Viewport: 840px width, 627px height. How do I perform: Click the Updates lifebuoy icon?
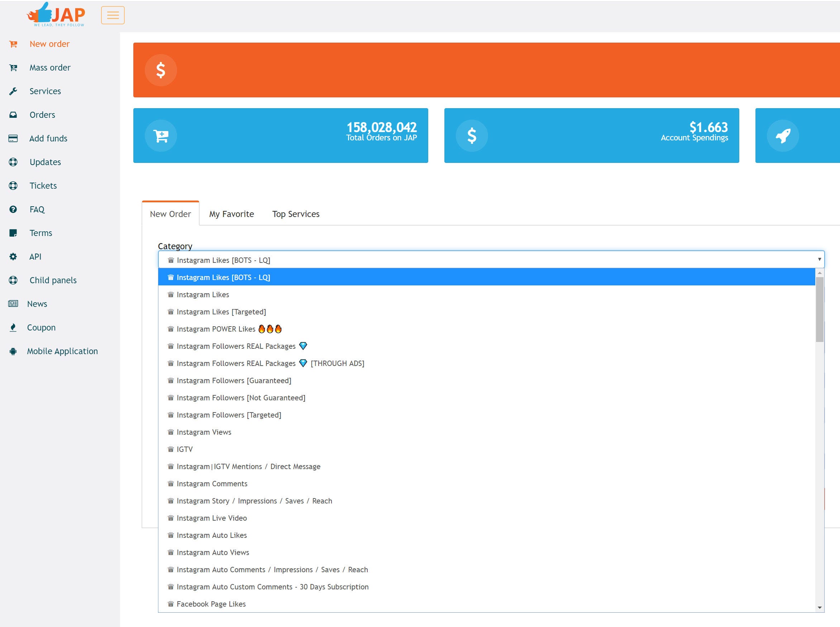(x=13, y=162)
